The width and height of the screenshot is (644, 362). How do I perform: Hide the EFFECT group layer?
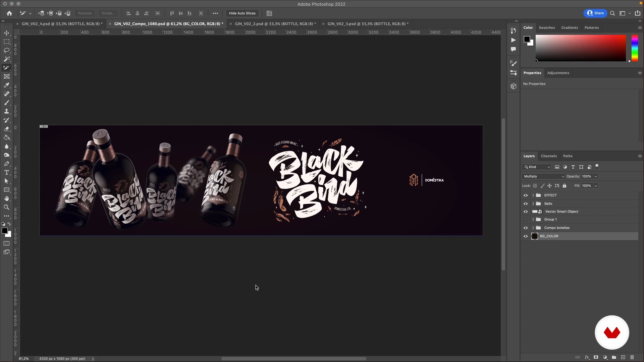click(526, 195)
